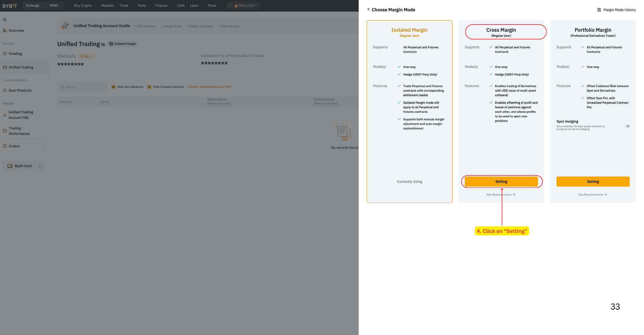
Task: Toggle Hide Cleared Liabilities checkbox
Action: tap(149, 87)
